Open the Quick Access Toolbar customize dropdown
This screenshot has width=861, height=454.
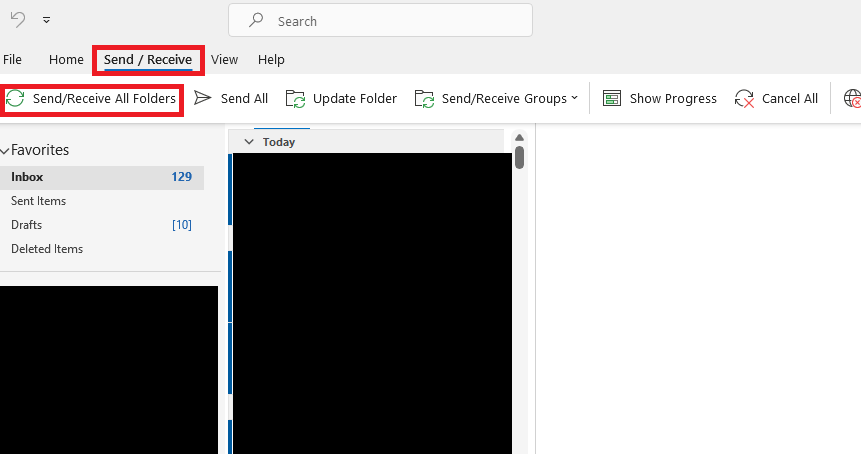47,20
